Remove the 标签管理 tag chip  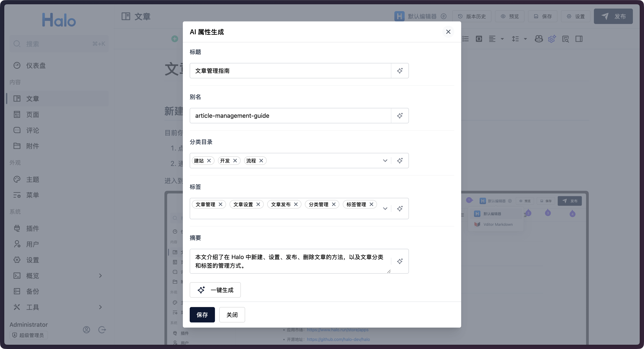pyautogui.click(x=371, y=204)
